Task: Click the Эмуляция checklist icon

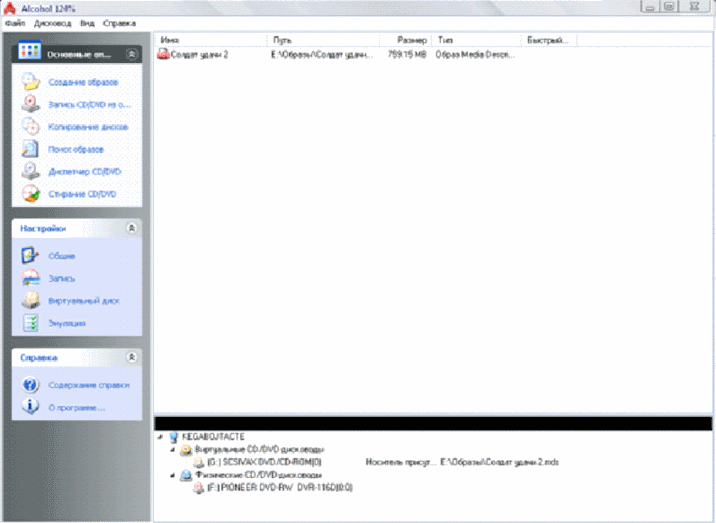Action: pyautogui.click(x=31, y=323)
